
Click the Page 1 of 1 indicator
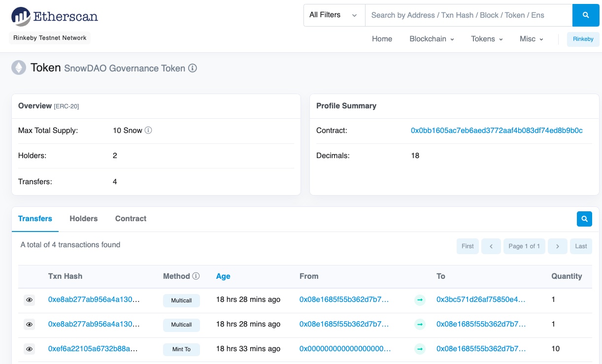pos(524,246)
